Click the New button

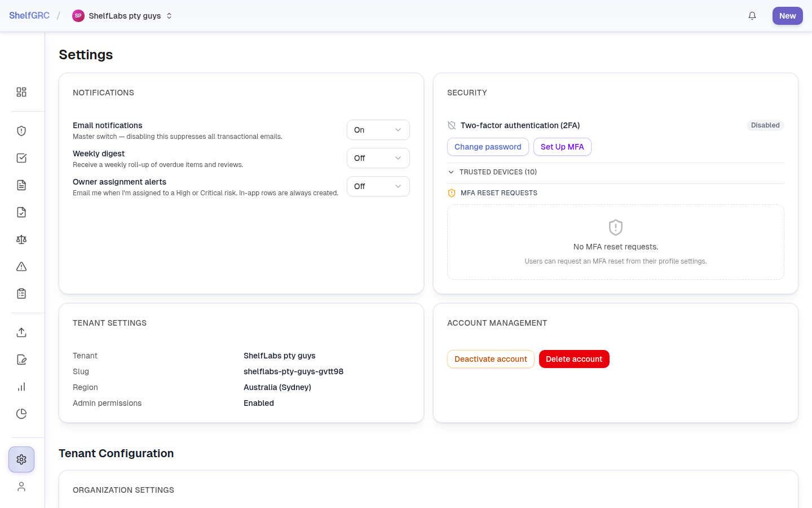(x=788, y=16)
